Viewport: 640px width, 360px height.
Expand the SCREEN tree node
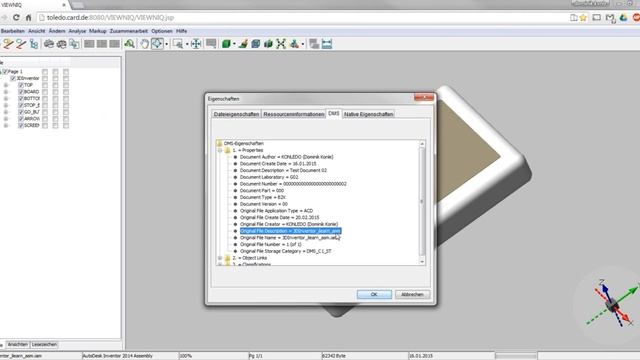click(x=6, y=125)
